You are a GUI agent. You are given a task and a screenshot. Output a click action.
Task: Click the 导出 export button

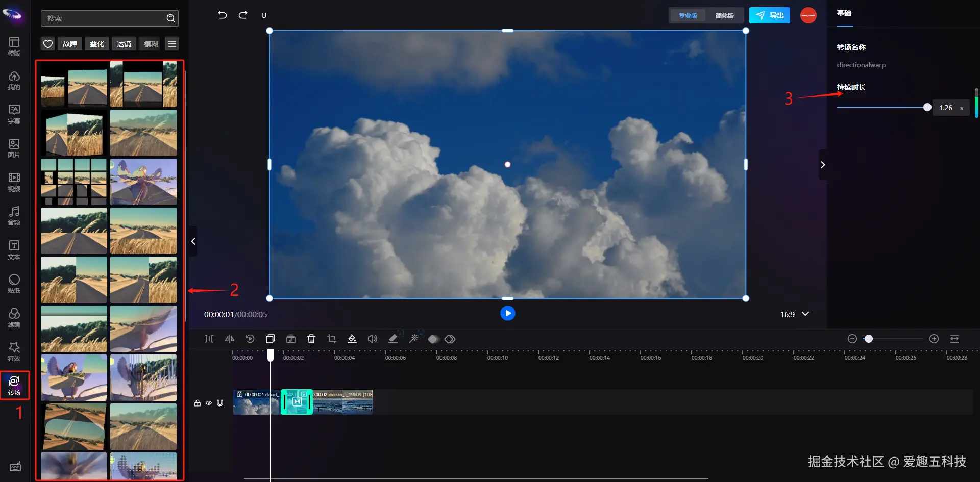pyautogui.click(x=770, y=15)
